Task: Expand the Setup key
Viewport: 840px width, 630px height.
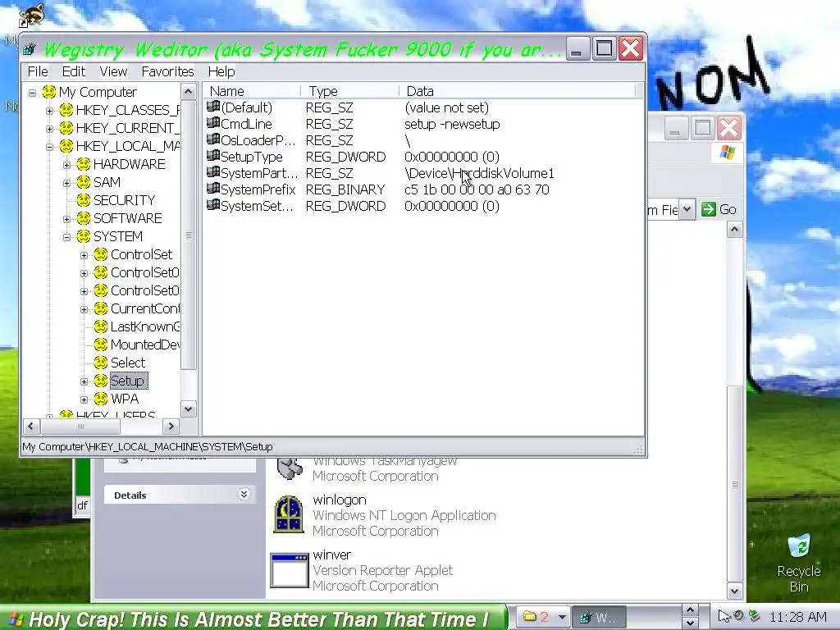Action: (x=84, y=381)
